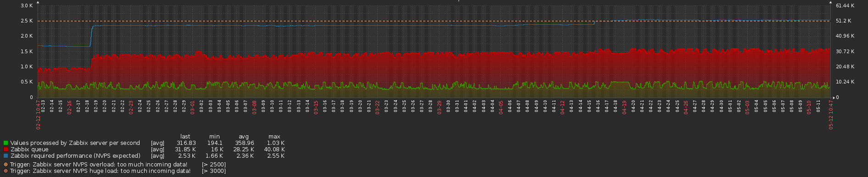Image resolution: width=868 pixels, height=177 pixels.
Task: Click the red 05-10 date marker
Action: point(809,107)
